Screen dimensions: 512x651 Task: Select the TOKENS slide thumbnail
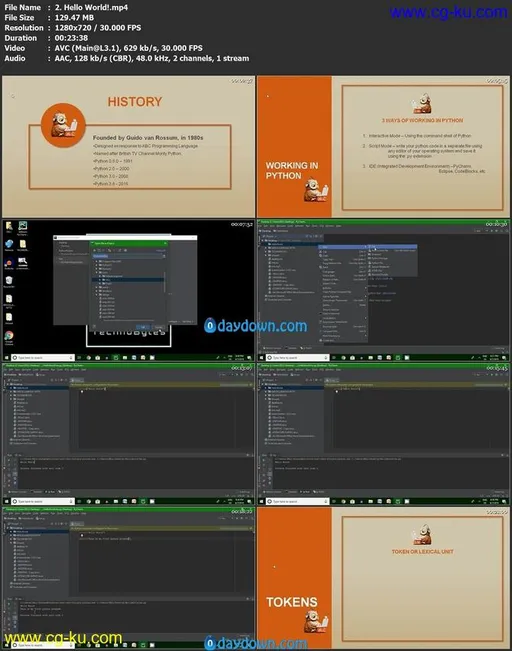pos(383,577)
